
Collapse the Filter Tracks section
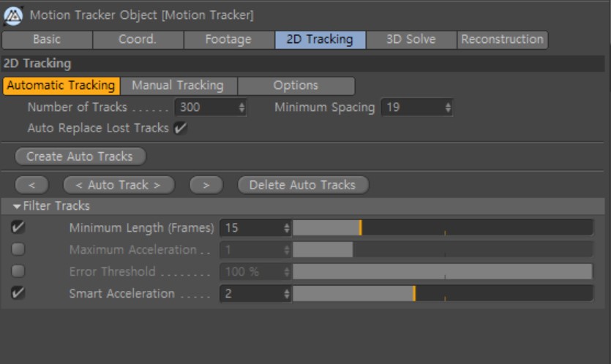17,206
